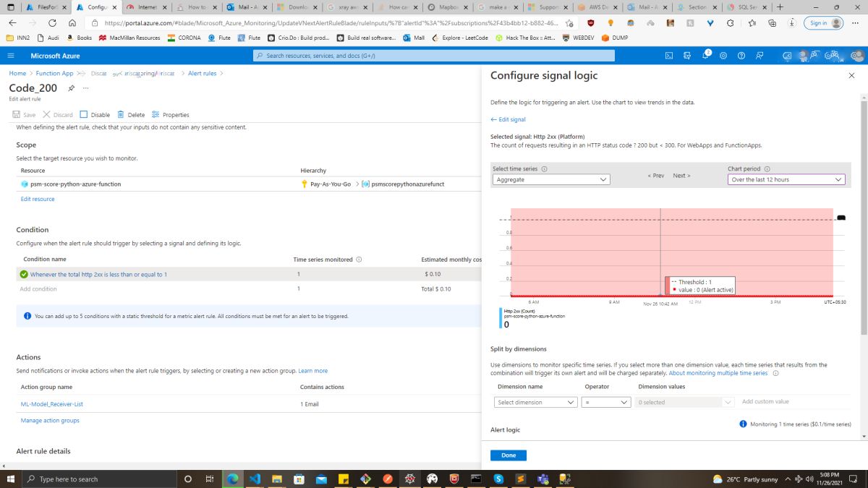Show info about monitoring multiple time series
Viewport: 868px width, 488px height.
[776, 374]
